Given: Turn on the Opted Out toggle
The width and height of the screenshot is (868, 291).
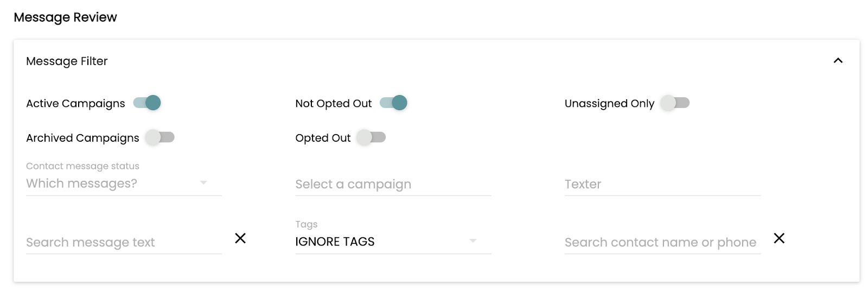Looking at the screenshot, I should click(x=371, y=137).
